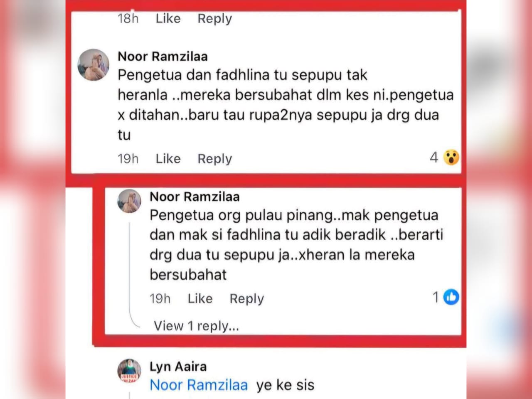Open Lyn Aaira's profile picture

tap(129, 370)
